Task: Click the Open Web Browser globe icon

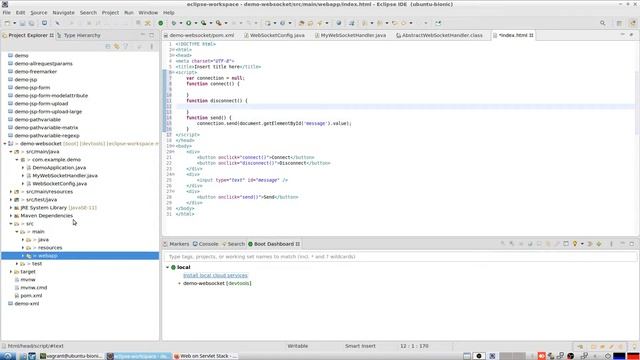Action: pos(338,23)
